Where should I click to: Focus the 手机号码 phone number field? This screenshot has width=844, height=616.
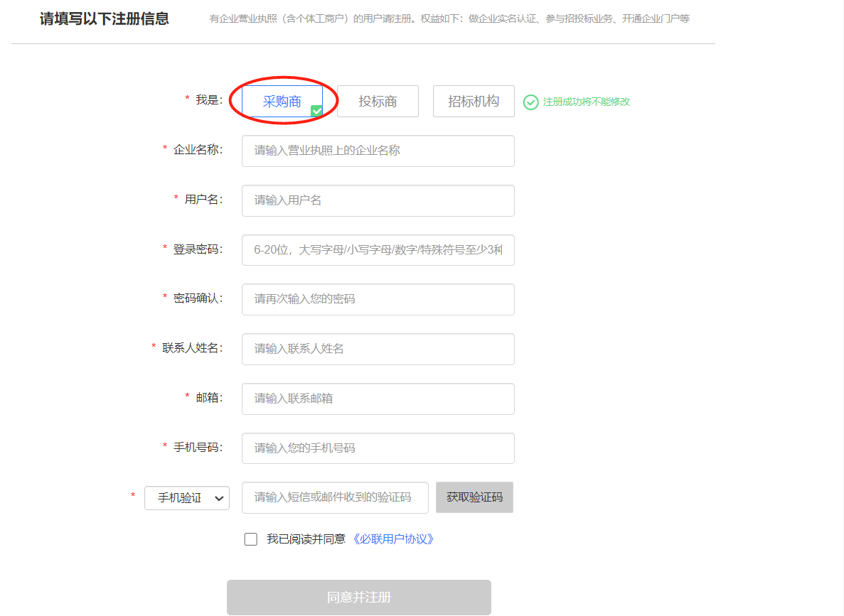(378, 448)
